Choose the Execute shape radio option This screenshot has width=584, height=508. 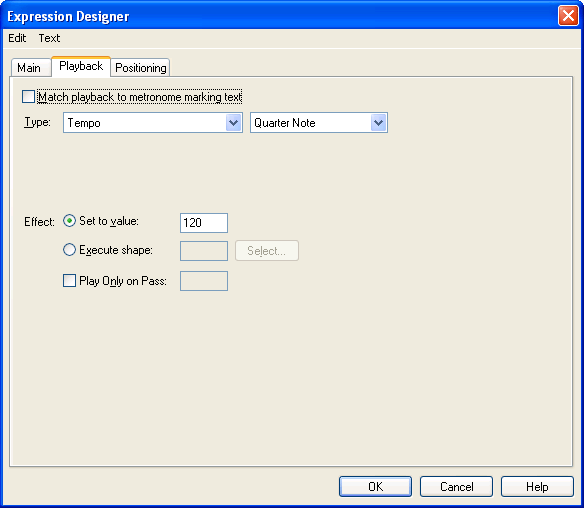pos(69,250)
